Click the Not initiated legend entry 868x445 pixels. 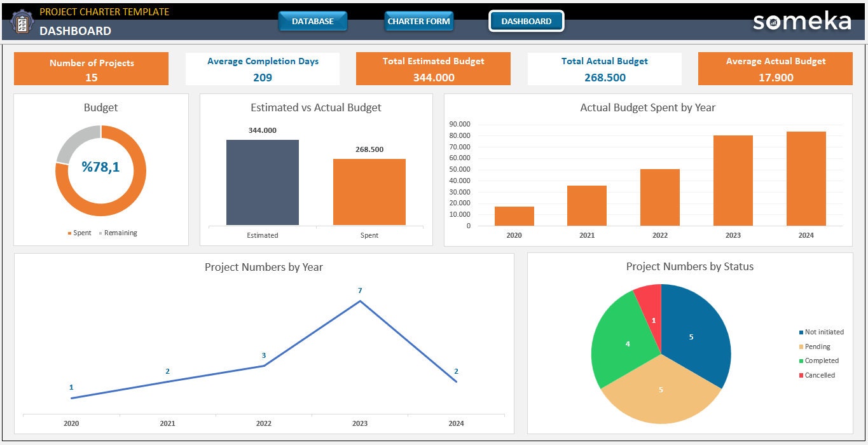click(821, 332)
